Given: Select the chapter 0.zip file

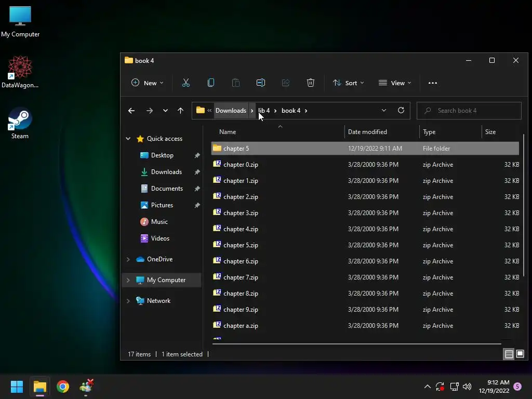Looking at the screenshot, I should coord(365,165).
